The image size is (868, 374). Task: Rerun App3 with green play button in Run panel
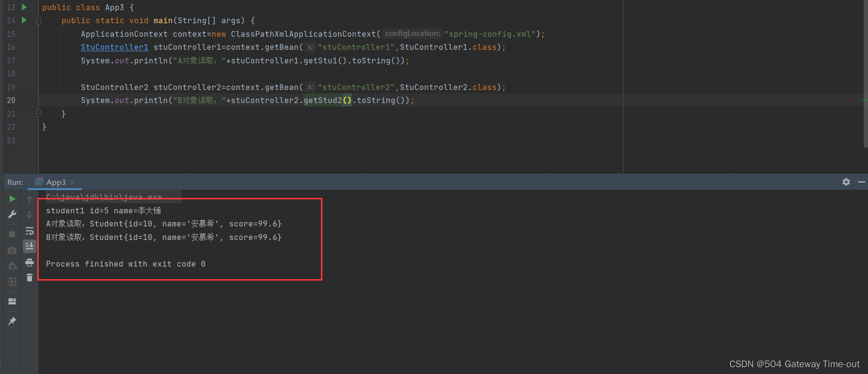click(x=12, y=199)
